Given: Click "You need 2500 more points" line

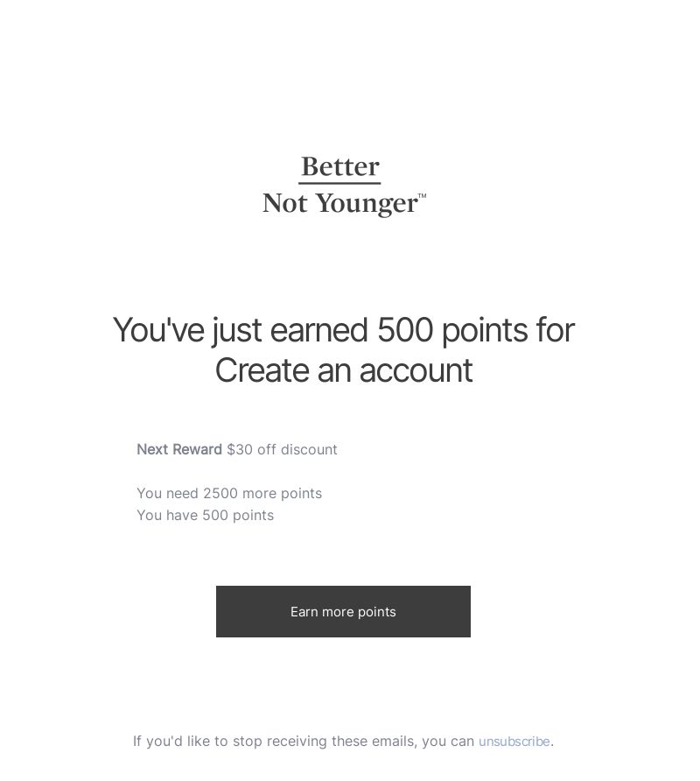Looking at the screenshot, I should [229, 493].
